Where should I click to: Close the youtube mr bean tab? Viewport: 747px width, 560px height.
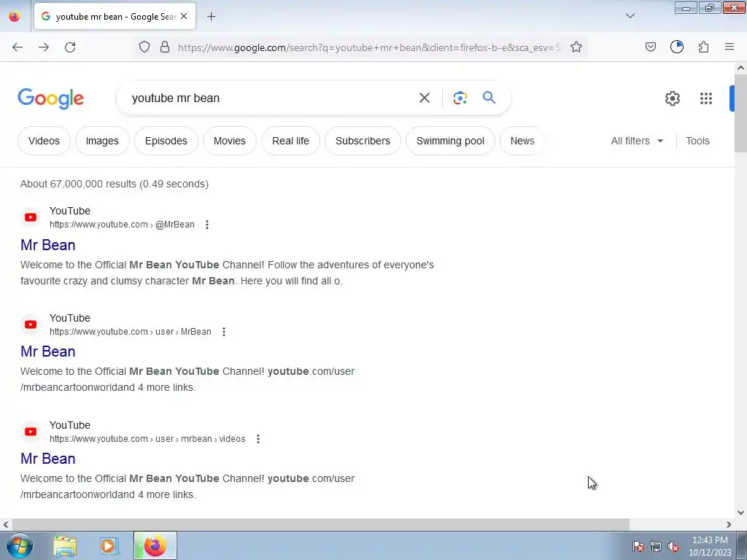point(184,16)
